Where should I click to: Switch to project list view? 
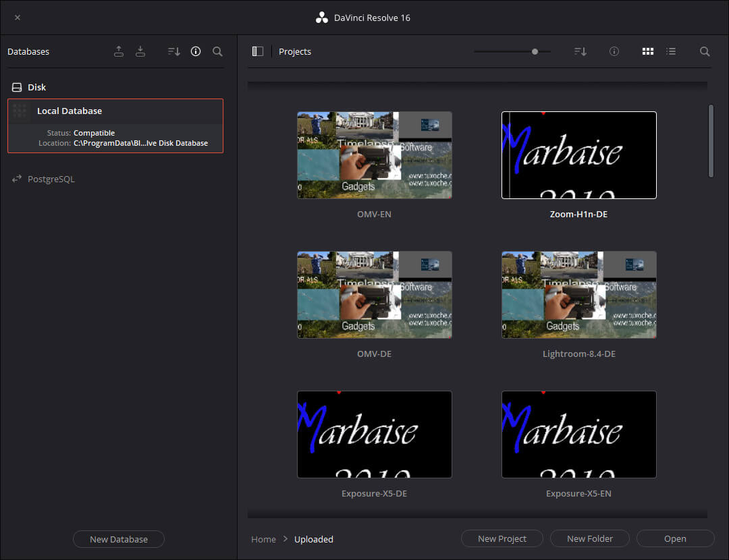(x=671, y=51)
